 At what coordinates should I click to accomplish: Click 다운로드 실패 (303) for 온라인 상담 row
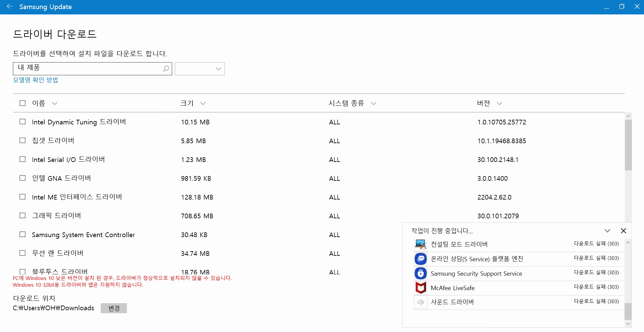tap(596, 258)
